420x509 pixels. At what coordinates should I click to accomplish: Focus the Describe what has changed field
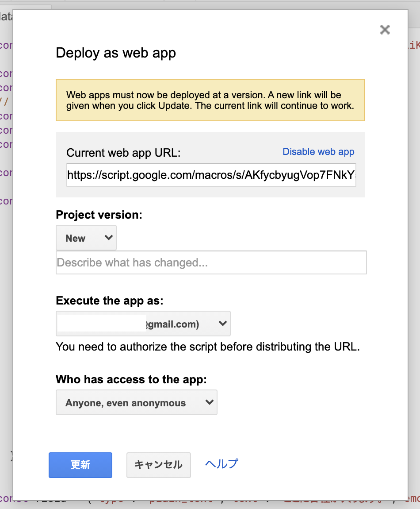point(211,262)
